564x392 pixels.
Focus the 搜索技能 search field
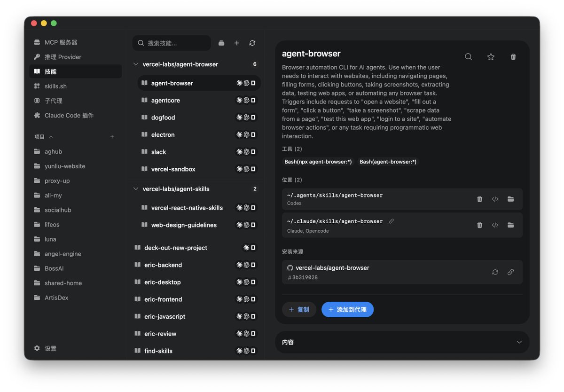(x=172, y=43)
